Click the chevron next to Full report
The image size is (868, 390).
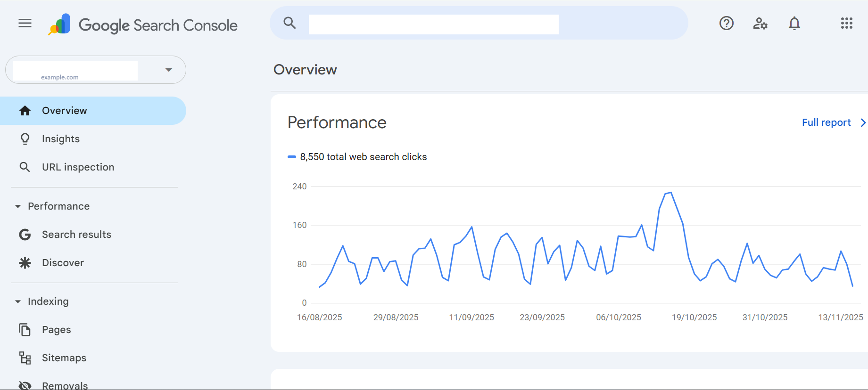click(863, 122)
